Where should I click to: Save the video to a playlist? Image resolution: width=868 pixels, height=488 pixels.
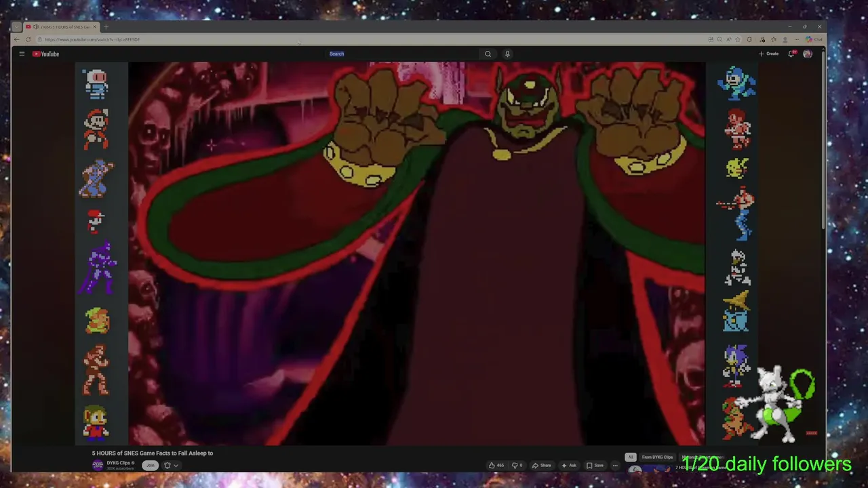coord(595,466)
